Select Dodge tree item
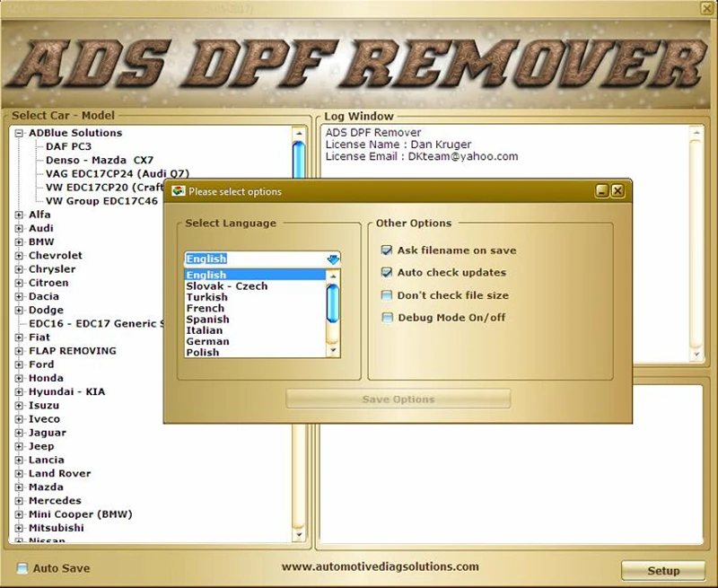 [x=46, y=310]
